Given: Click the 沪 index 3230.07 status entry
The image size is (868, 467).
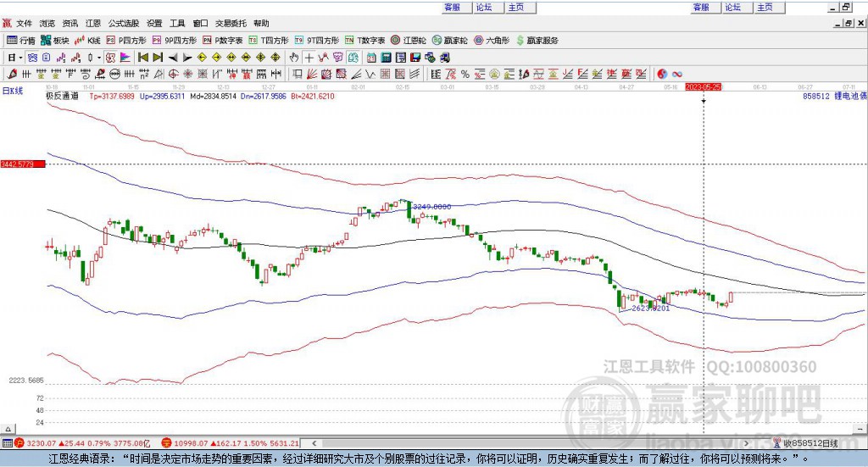Looking at the screenshot, I should pos(82,443).
